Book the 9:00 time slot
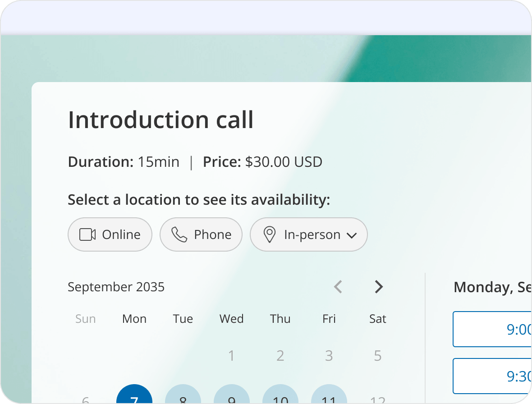This screenshot has height=404, width=532. [x=492, y=329]
